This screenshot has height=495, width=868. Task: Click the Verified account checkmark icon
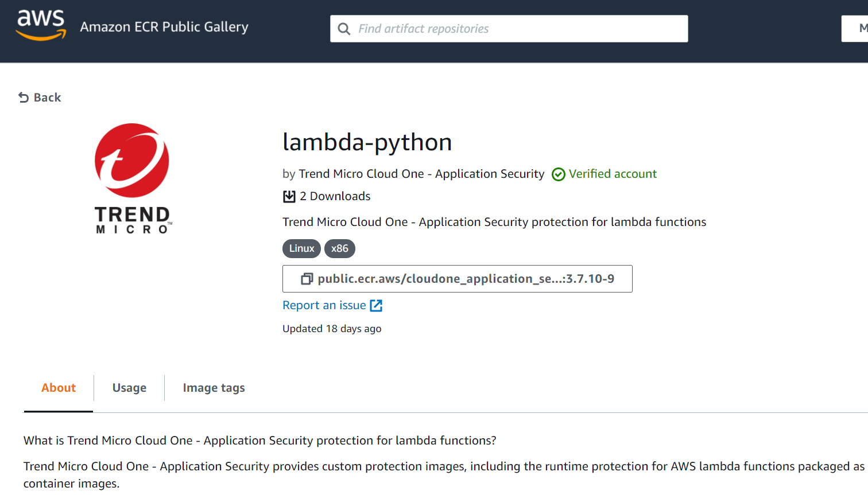pos(559,174)
